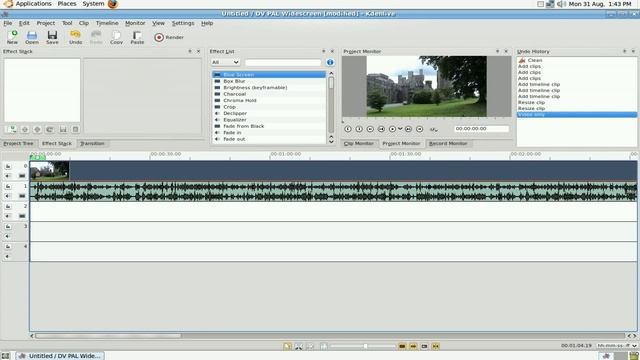Viewport: 640px width, 360px height.
Task: Select the last Add timeline clip history entry
Action: click(x=576, y=96)
